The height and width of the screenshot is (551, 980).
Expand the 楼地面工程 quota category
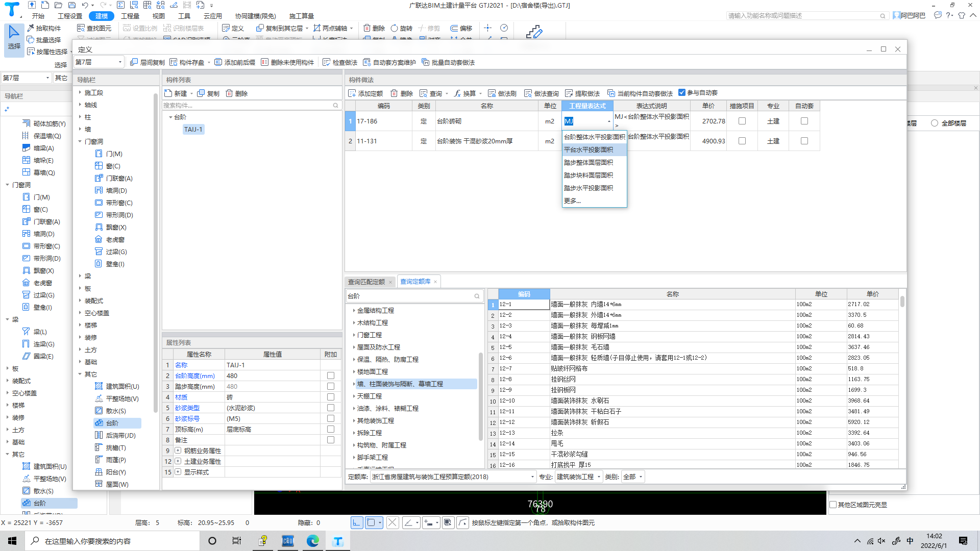coord(354,371)
